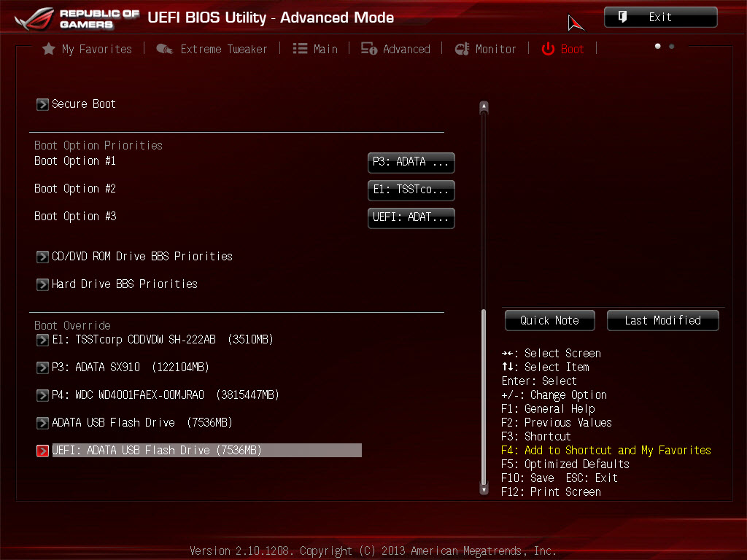Viewport: 747px width, 560px height.
Task: Click F4: Add to Shortcut and My Favorites
Action: click(x=606, y=451)
